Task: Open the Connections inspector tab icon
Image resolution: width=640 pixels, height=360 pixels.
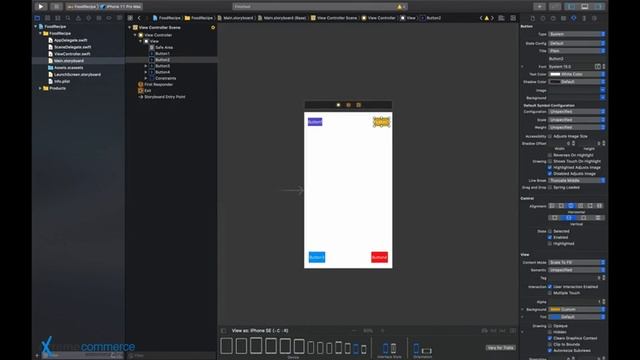Action: pyautogui.click(x=594, y=18)
